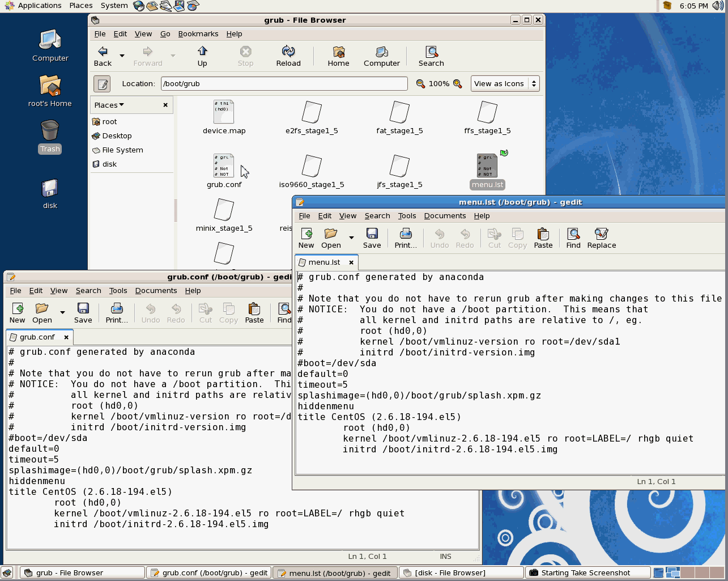This screenshot has height=581, width=728.
Task: Open Edit menu in grub.conf gedit
Action: 36,291
